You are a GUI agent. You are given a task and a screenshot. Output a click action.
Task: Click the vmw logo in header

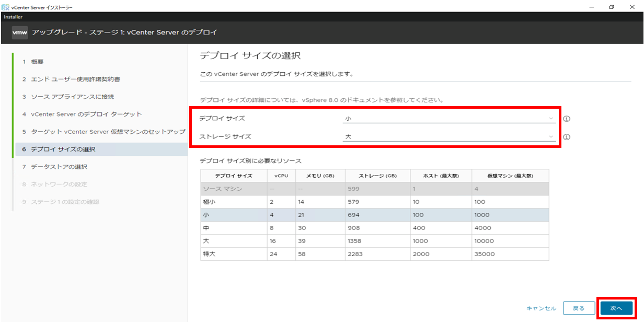coord(20,32)
